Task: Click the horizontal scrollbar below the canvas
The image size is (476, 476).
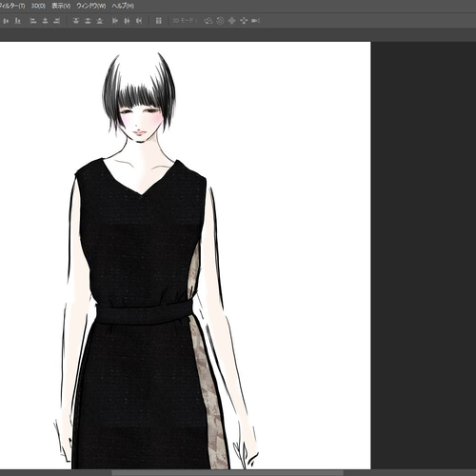Action: pos(228,473)
